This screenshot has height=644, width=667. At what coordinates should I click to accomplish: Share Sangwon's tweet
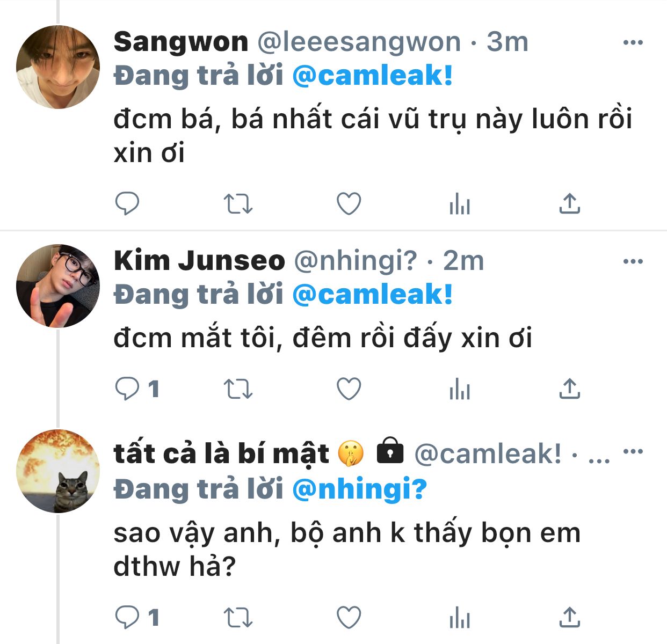(x=569, y=204)
